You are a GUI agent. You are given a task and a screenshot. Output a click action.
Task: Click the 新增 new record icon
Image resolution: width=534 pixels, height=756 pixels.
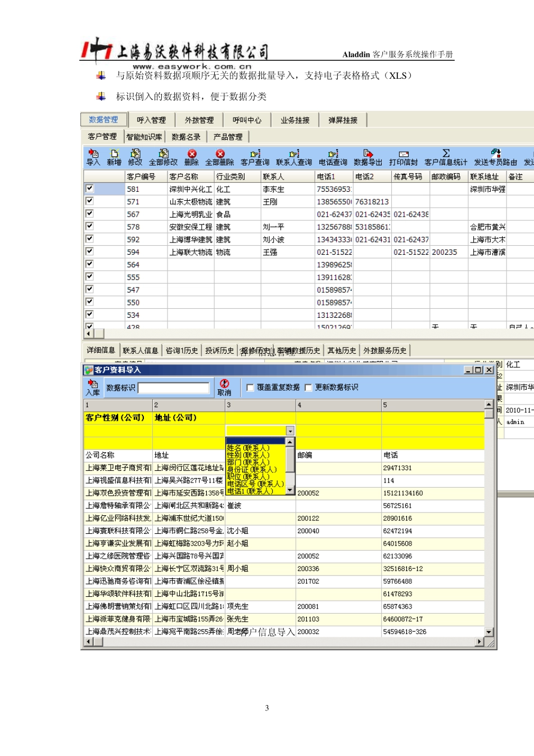pos(114,157)
